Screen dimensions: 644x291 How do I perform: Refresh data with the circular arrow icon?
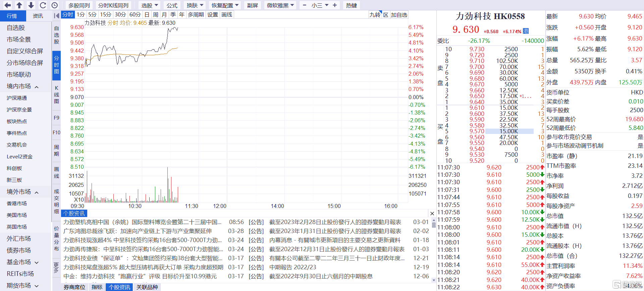pyautogui.click(x=43, y=5)
